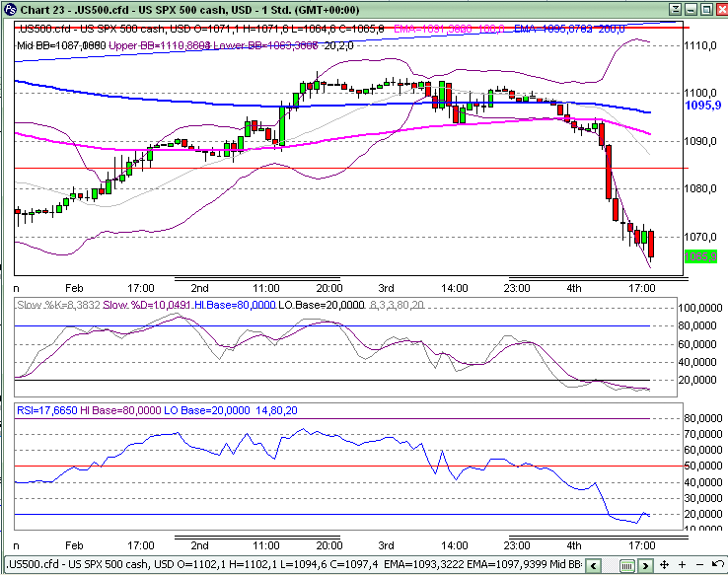Click the 1100,0 price axis label

(x=700, y=93)
